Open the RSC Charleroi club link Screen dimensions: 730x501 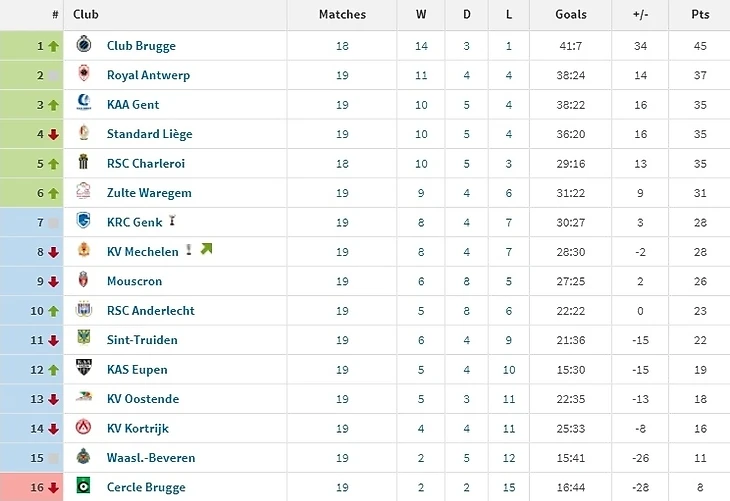tap(146, 163)
